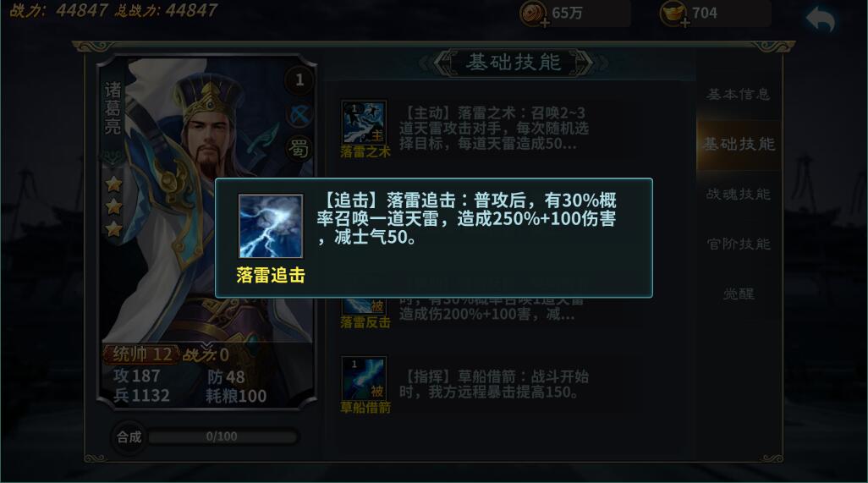Screen dimensions: 868x483
Task: Click the back arrow icon
Action: [x=821, y=20]
